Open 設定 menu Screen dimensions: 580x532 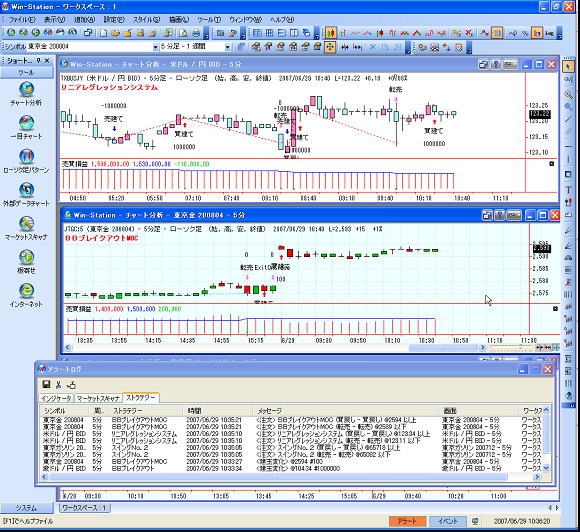click(x=114, y=20)
